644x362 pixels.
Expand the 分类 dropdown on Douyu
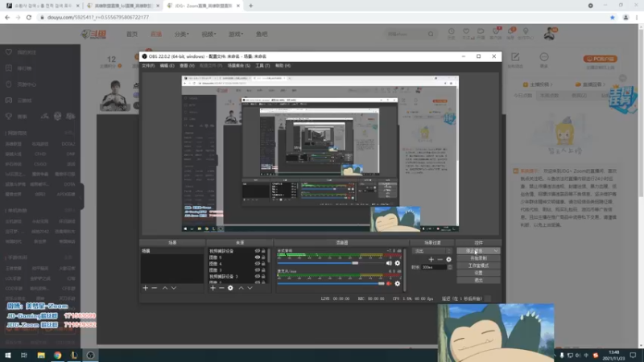click(182, 34)
